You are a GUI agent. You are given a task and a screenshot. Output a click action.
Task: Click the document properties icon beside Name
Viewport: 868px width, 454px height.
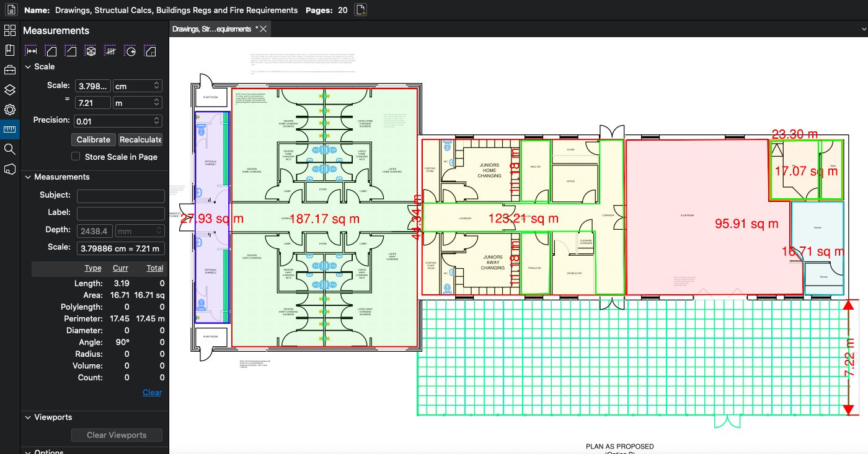(x=11, y=10)
